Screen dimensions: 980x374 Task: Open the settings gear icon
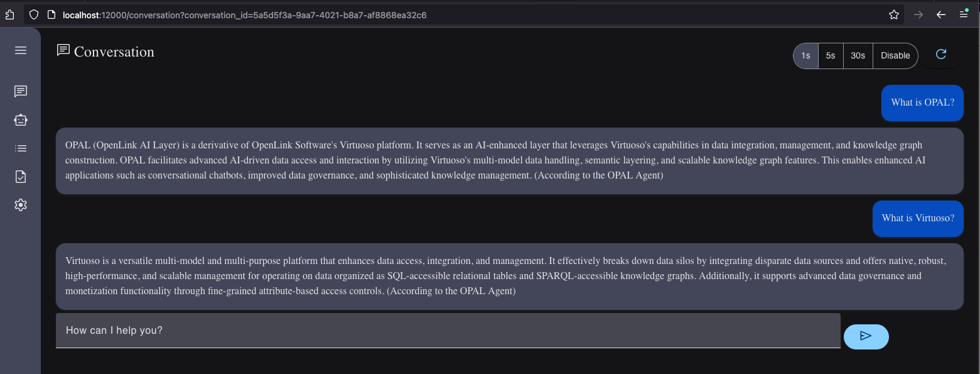pos(21,205)
